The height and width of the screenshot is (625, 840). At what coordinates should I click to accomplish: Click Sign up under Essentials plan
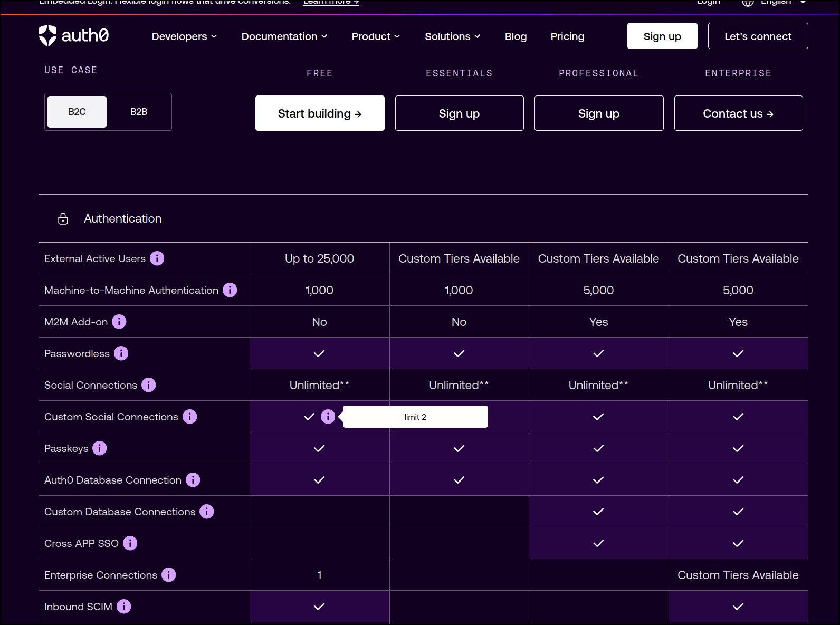(x=460, y=113)
